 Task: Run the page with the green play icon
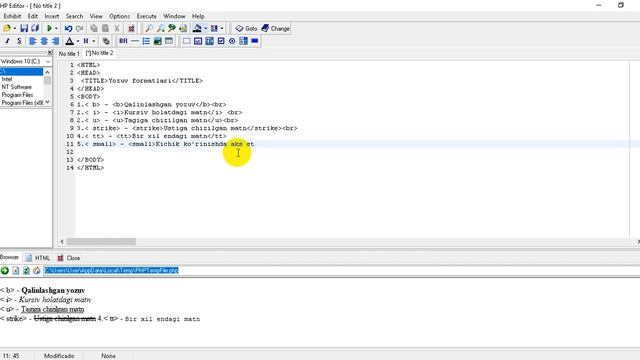(49, 28)
